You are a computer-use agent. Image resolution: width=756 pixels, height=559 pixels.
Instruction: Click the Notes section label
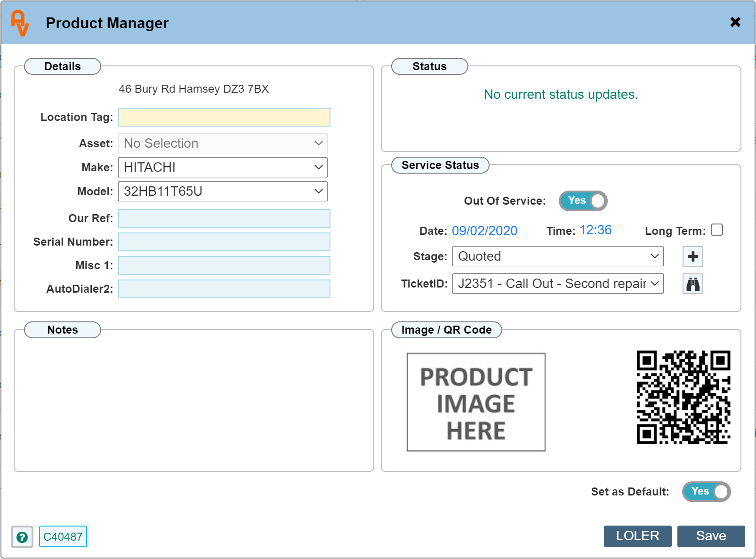pos(63,330)
